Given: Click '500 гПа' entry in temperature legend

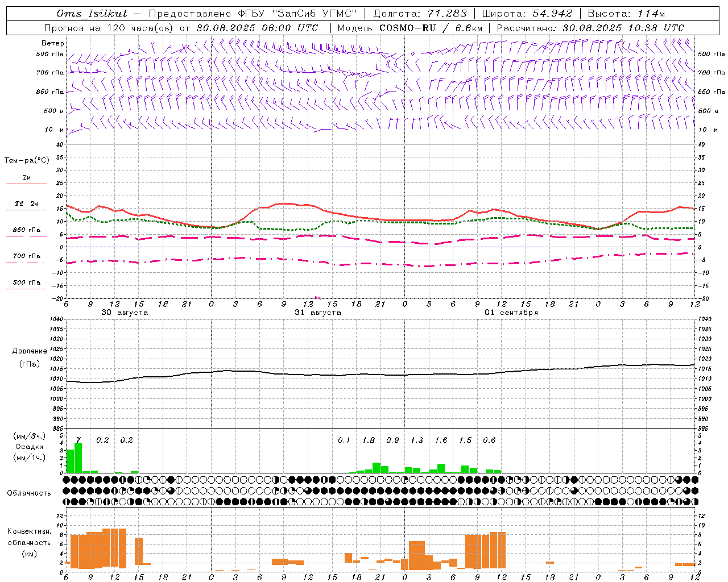Looking at the screenshot, I should (x=27, y=282).
